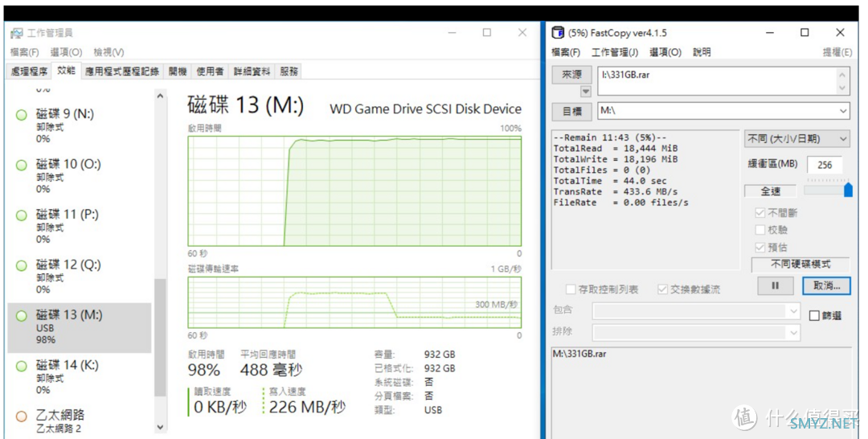
Task: Click the sidebar scroll down arrow in Task Manager
Action: 160,427
